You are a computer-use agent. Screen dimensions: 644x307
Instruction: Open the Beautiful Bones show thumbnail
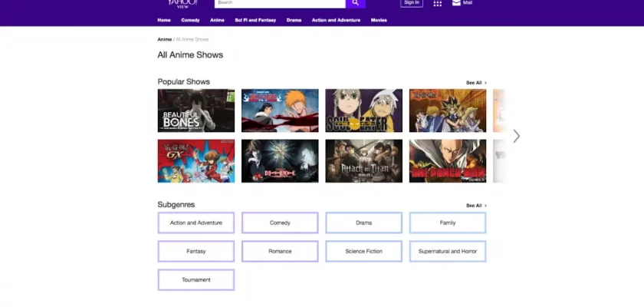click(x=196, y=111)
